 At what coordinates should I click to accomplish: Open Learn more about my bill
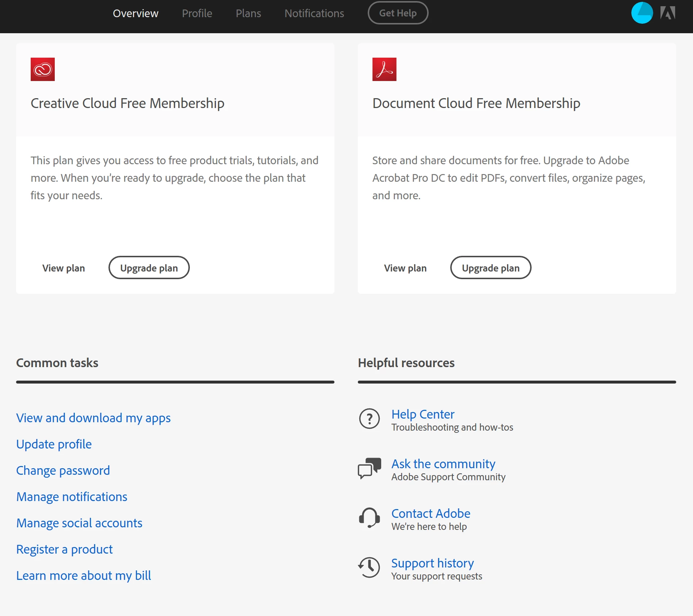pos(84,575)
